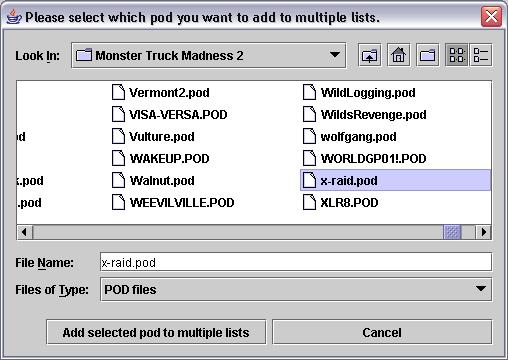Click the File Name text field
This screenshot has height=360, width=508.
coord(296,263)
